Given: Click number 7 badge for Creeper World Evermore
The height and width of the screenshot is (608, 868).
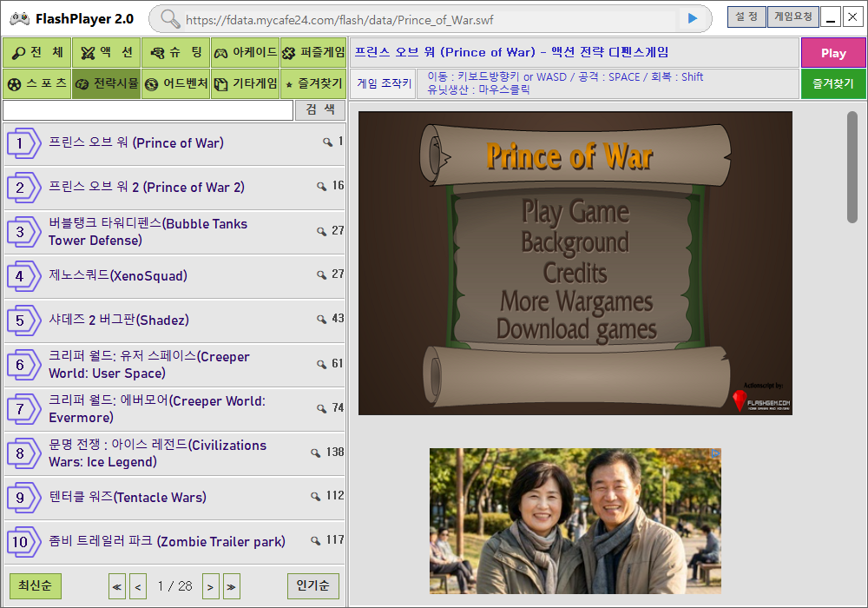Looking at the screenshot, I should pyautogui.click(x=23, y=409).
